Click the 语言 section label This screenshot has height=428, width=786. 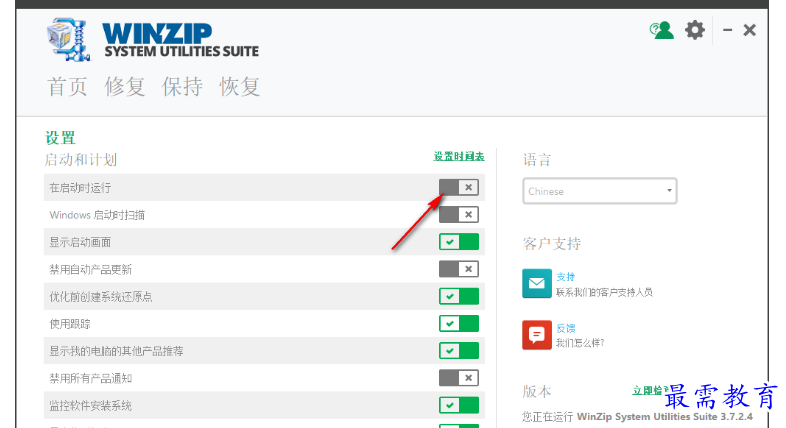tap(537, 160)
